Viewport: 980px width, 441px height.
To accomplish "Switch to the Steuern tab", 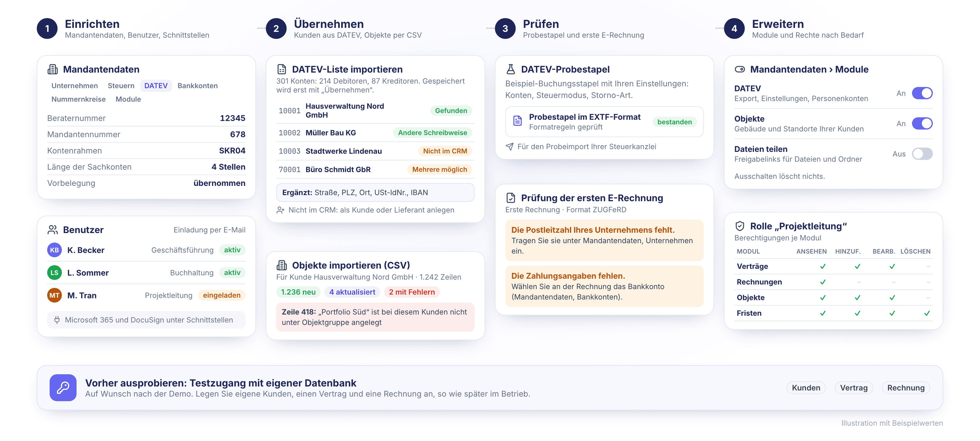I will tap(121, 86).
